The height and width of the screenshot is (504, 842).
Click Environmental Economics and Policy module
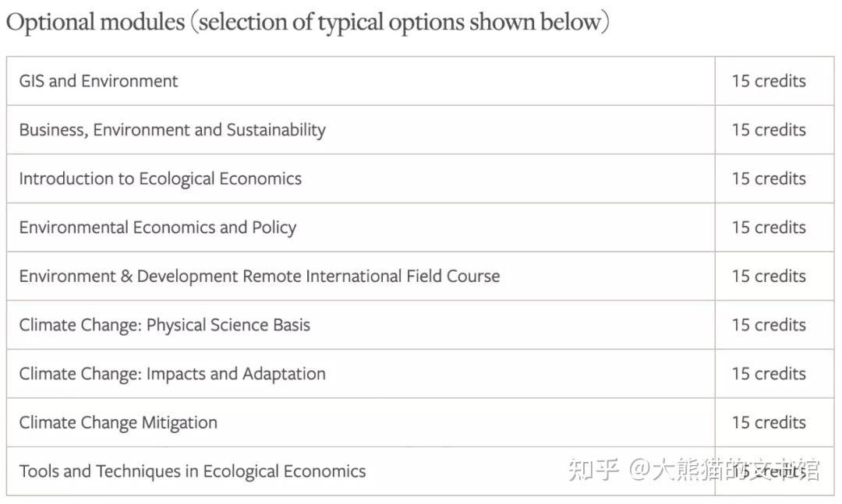(x=157, y=227)
